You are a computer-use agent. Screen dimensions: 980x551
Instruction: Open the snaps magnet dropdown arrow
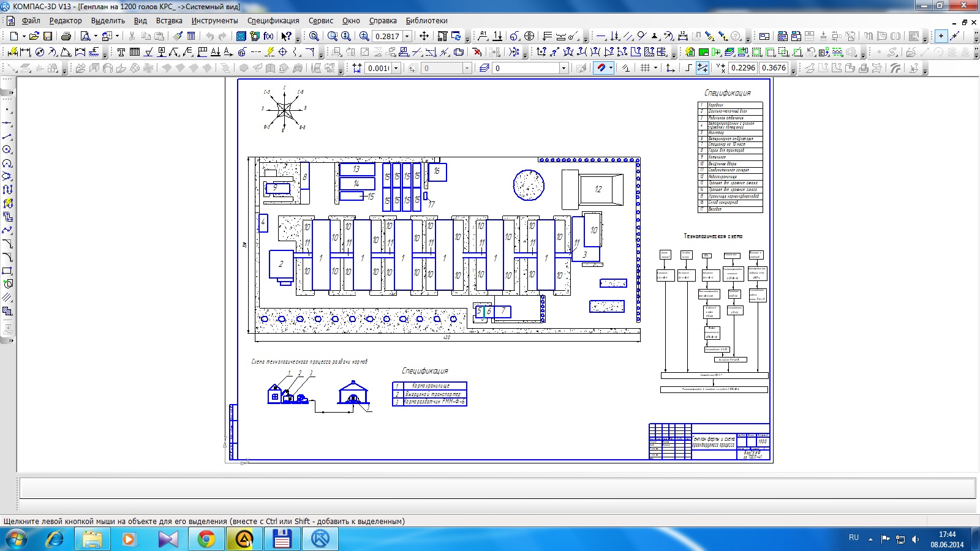pos(611,68)
